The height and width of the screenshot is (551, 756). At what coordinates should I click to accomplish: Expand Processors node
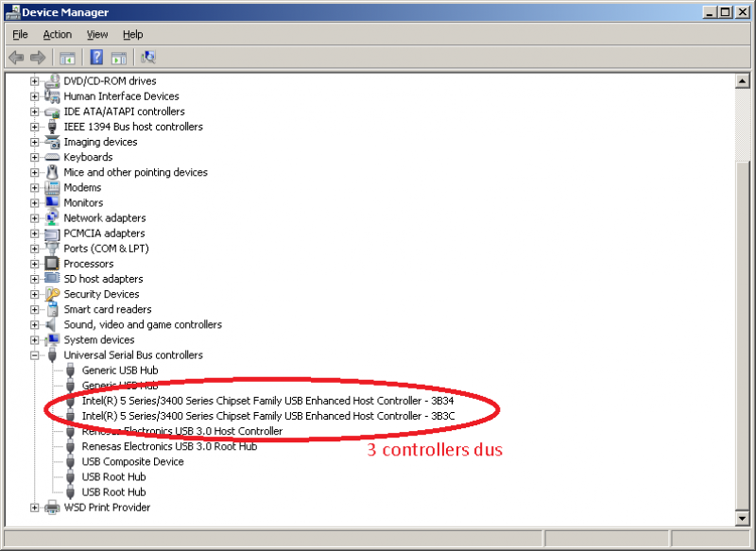pyautogui.click(x=34, y=264)
